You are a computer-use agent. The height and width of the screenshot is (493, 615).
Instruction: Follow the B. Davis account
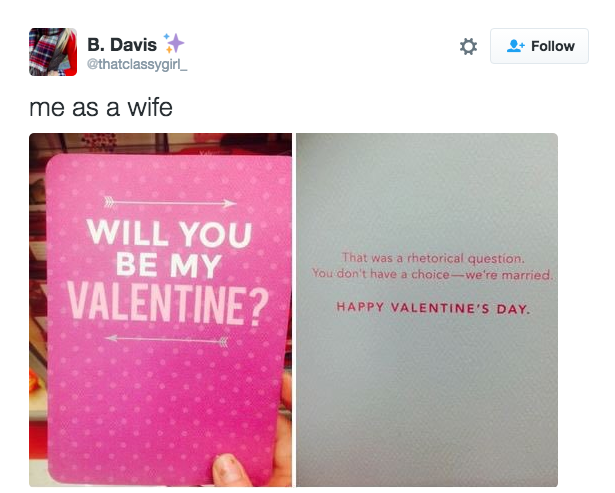[539, 46]
